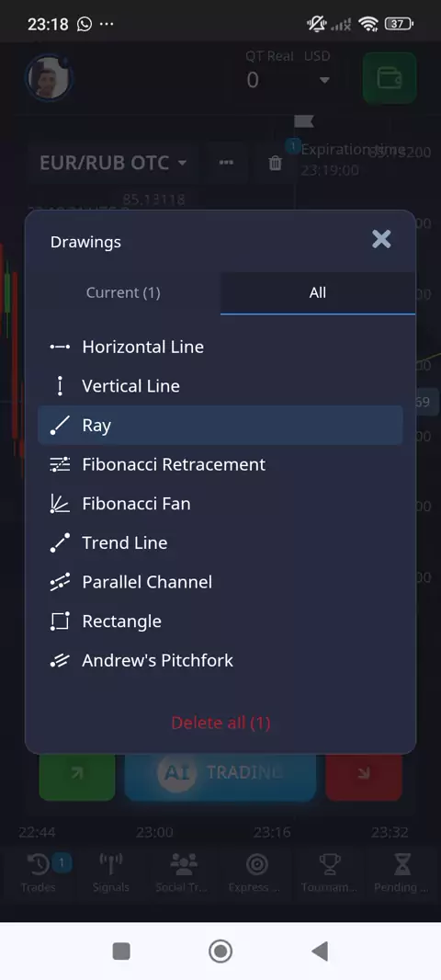Switch to the Current (1) tab

[x=123, y=292]
